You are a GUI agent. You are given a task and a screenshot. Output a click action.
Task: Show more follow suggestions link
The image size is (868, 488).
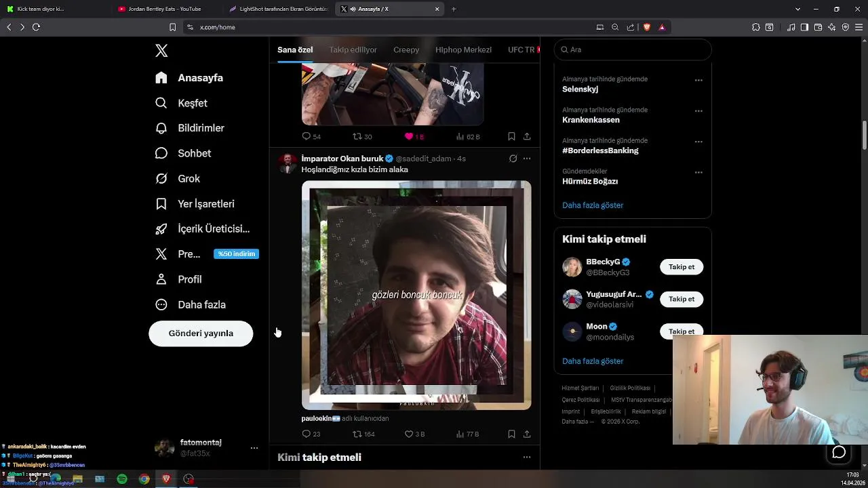tap(593, 361)
